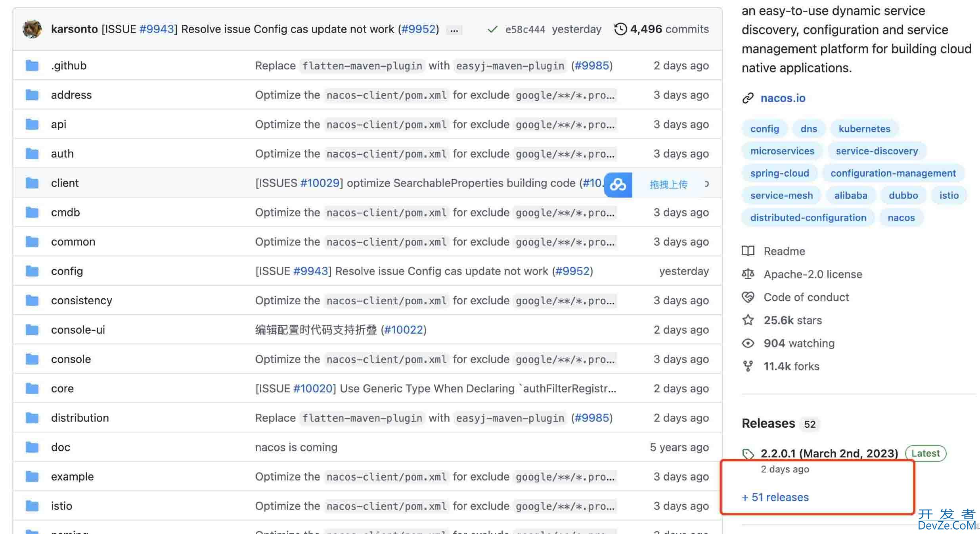Image resolution: width=980 pixels, height=534 pixels.
Task: Open pull request #10022 for console-ui
Action: point(404,330)
